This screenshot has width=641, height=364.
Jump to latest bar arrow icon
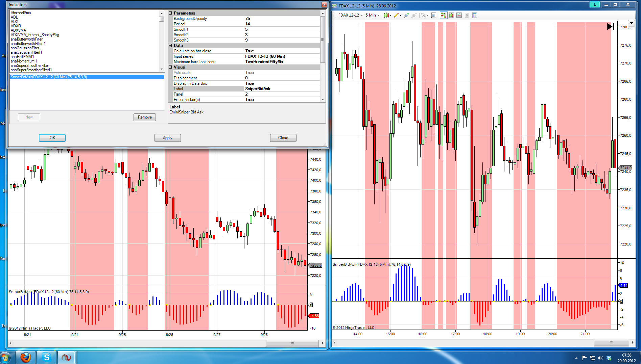[611, 26]
